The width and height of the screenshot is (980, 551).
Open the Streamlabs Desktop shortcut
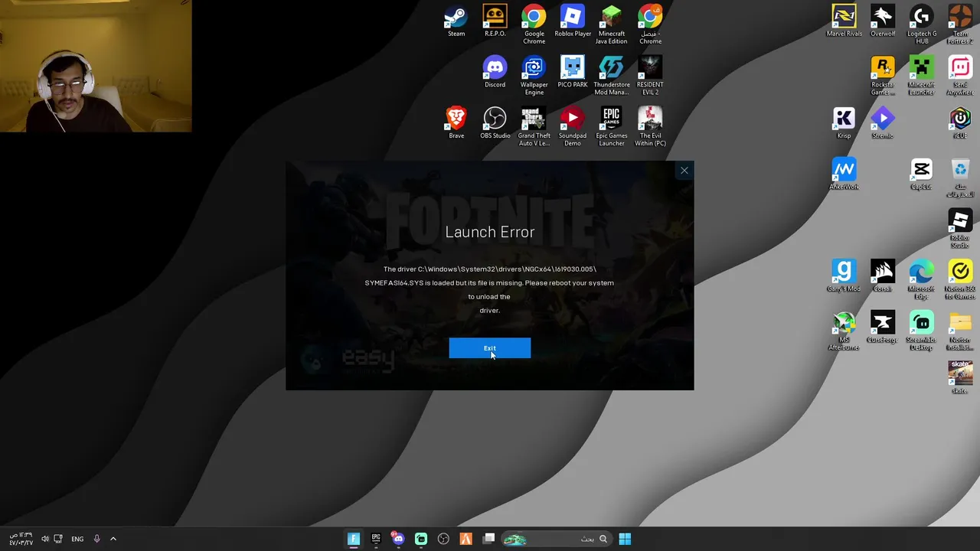tap(922, 331)
